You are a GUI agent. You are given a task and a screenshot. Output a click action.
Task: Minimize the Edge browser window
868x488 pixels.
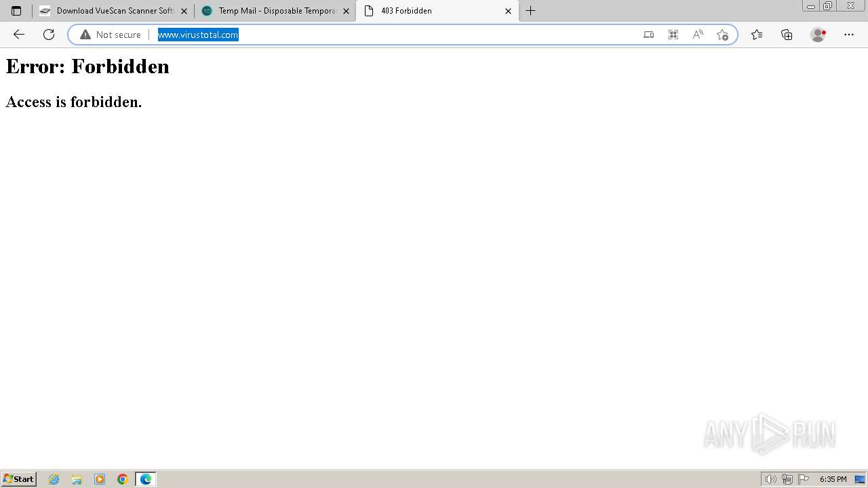(x=811, y=6)
